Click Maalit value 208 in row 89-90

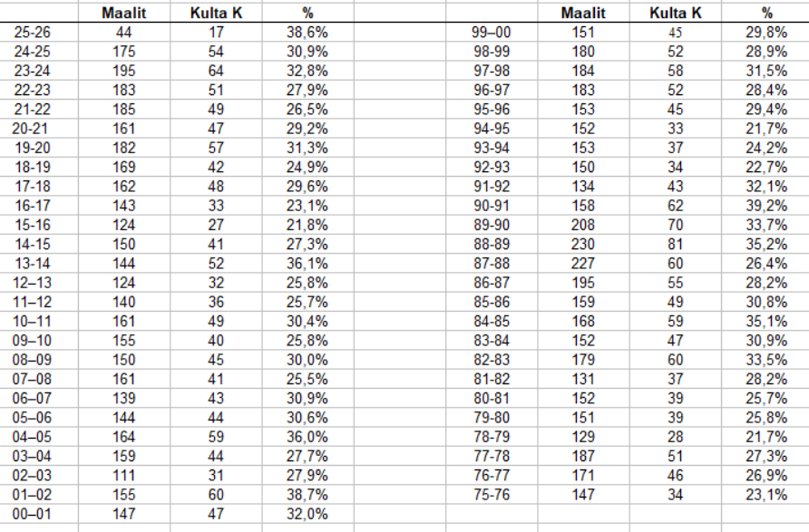pyautogui.click(x=583, y=224)
